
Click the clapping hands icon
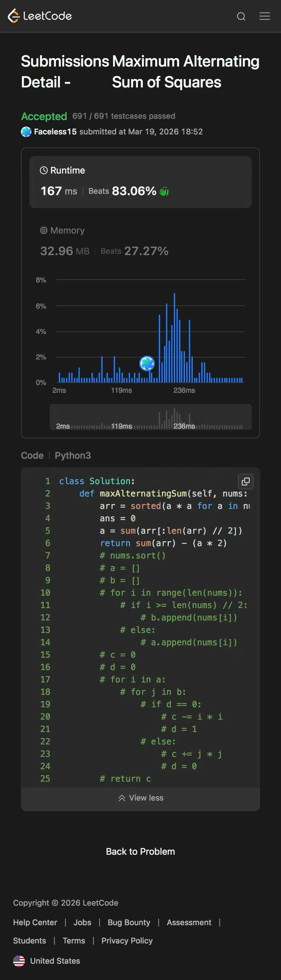pos(164,191)
